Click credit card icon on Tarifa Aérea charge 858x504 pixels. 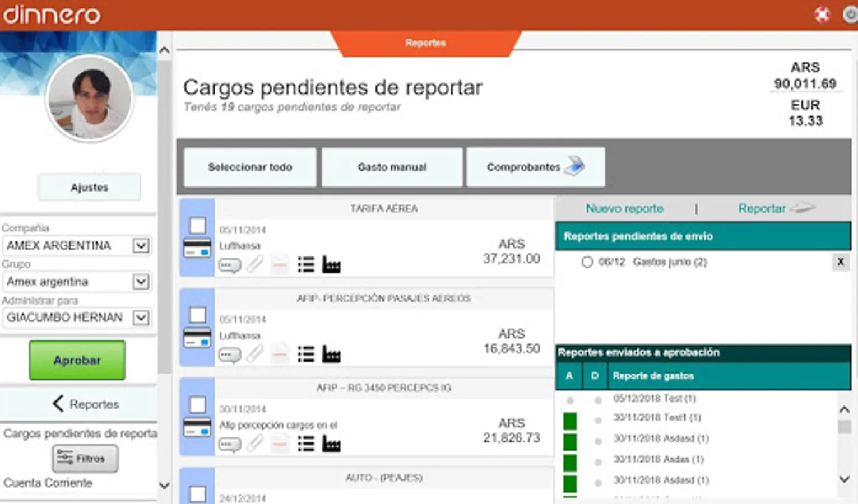click(x=197, y=248)
